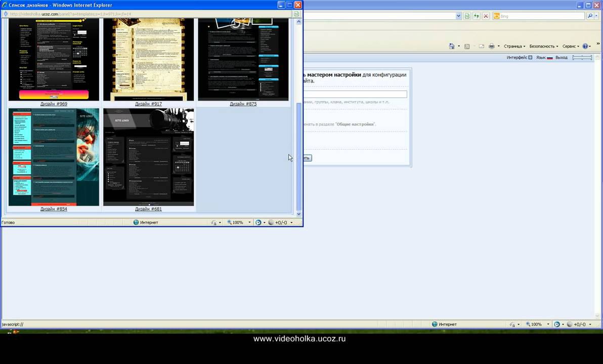The height and width of the screenshot is (364, 603).
Task: Click Готово text in popup status bar
Action: [x=8, y=222]
